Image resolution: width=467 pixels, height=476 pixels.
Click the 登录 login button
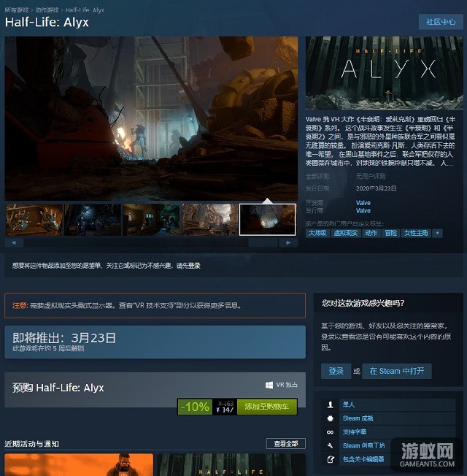(336, 371)
